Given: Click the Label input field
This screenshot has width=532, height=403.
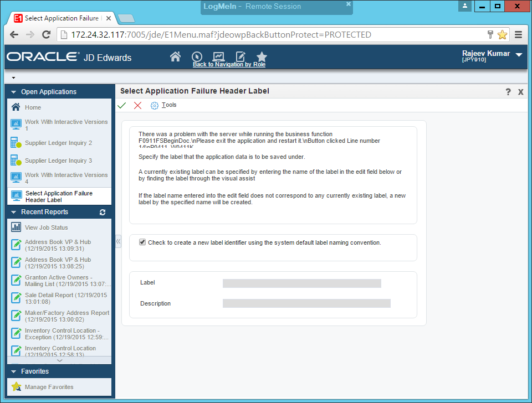Looking at the screenshot, I should (x=302, y=283).
